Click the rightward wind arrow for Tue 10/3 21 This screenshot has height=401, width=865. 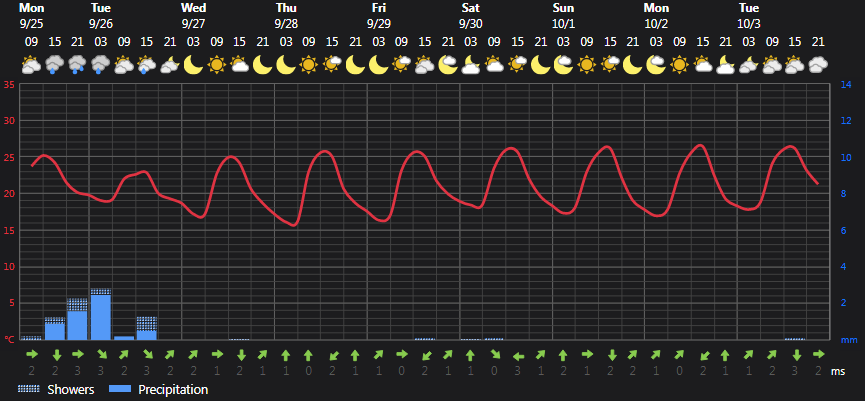pyautogui.click(x=818, y=354)
